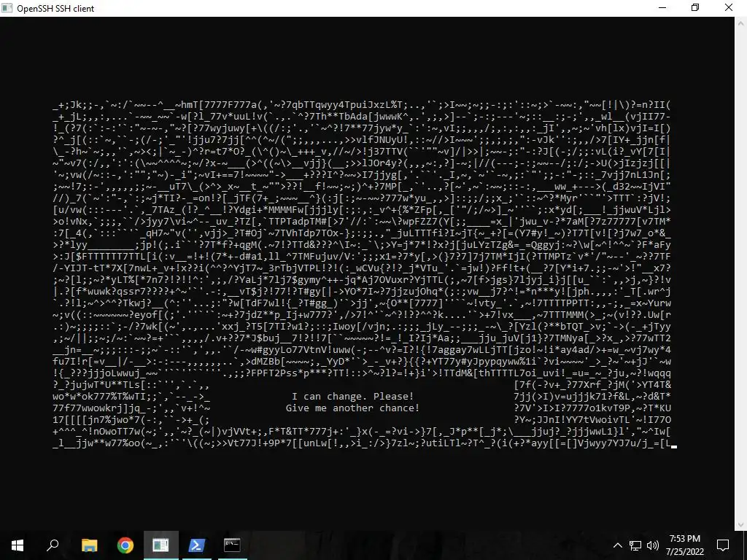Image resolution: width=747 pixels, height=560 pixels.
Task: Restore down the OpenSSH window
Action: [x=695, y=7]
